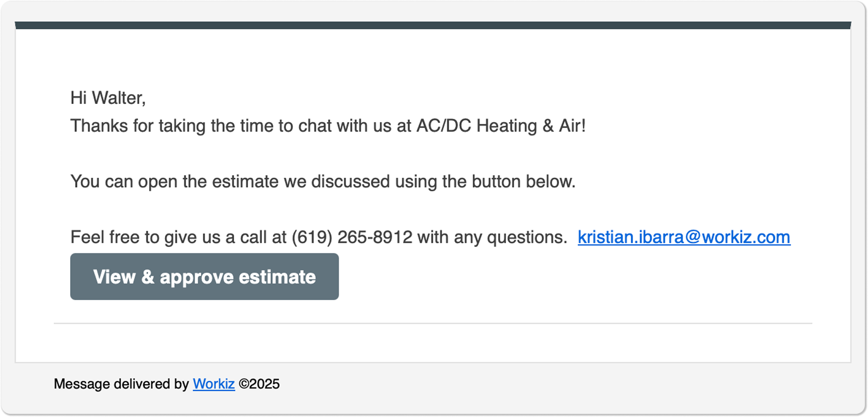Click the "Hi Walter," greeting text
868x417 pixels.
point(108,98)
